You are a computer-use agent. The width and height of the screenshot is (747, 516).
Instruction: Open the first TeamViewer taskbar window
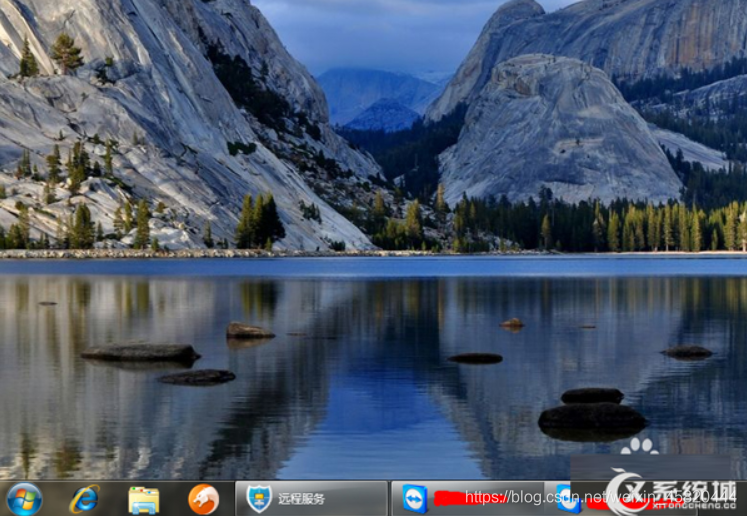[x=467, y=499]
